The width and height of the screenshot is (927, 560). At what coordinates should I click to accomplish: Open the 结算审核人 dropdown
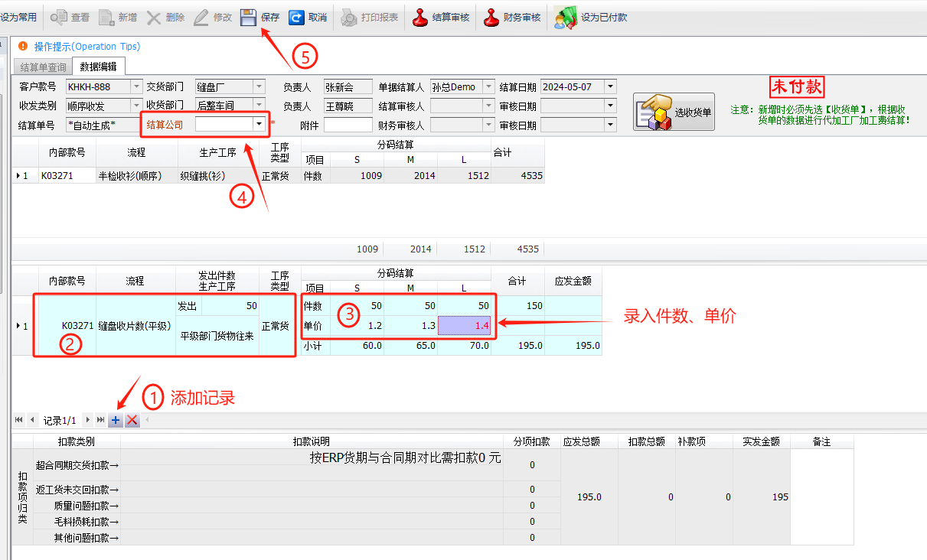tap(489, 106)
